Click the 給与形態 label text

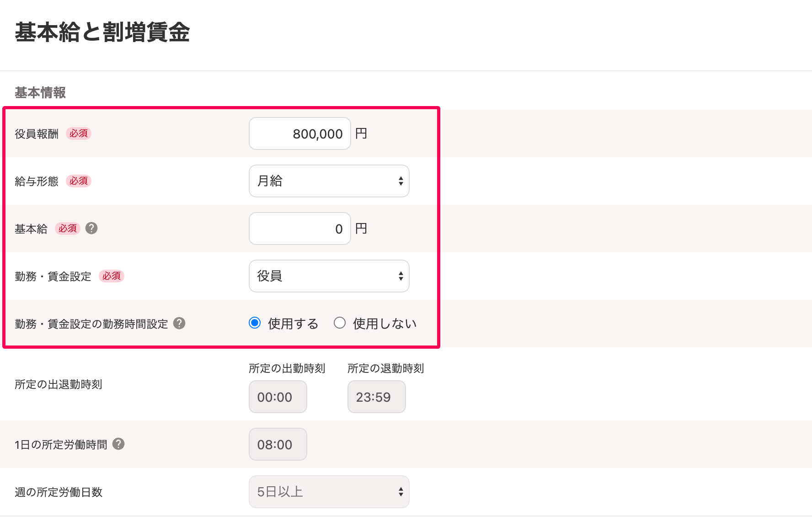37,181
